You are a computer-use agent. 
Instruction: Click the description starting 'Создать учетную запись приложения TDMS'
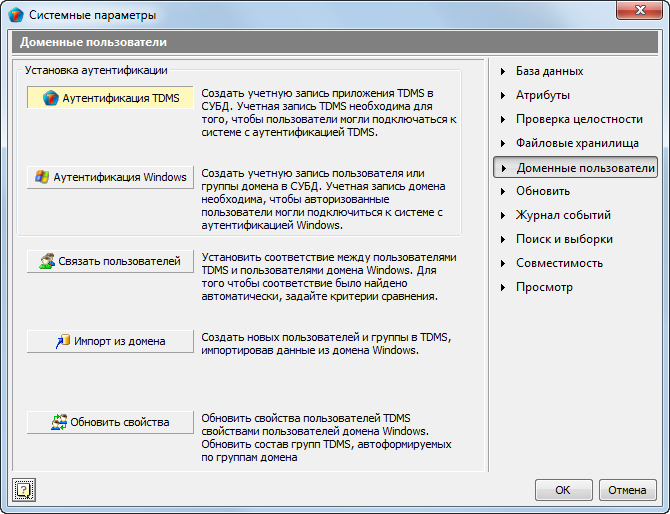point(329,113)
